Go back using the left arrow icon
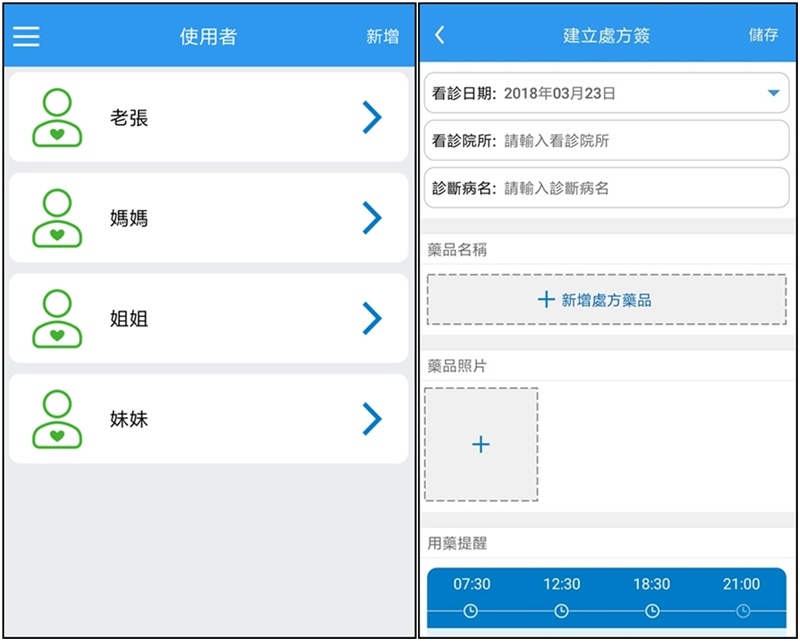Viewport: 800px width, 641px height. (x=440, y=35)
